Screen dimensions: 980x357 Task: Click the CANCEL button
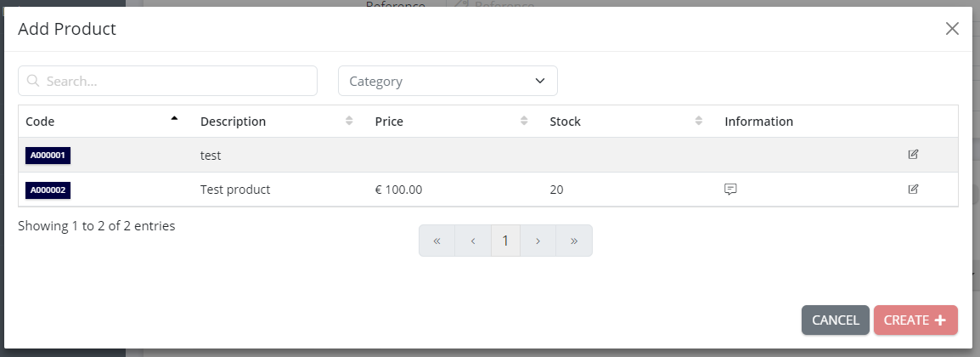[x=836, y=320]
